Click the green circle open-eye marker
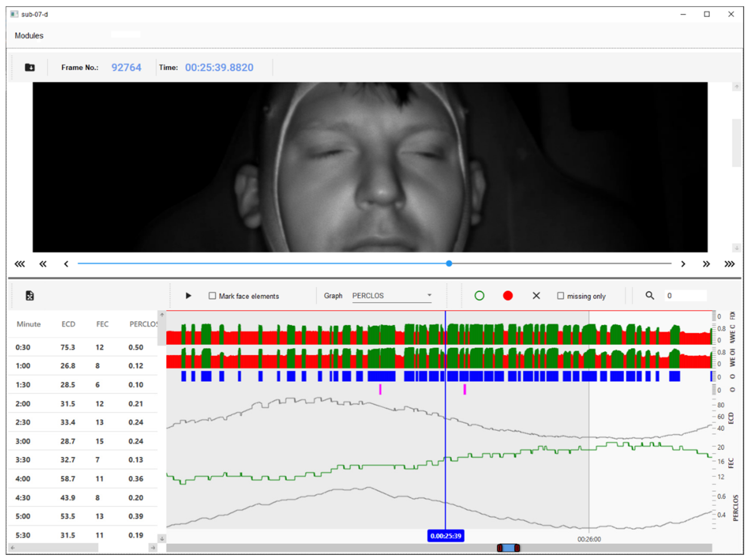The image size is (750, 560). click(x=479, y=296)
